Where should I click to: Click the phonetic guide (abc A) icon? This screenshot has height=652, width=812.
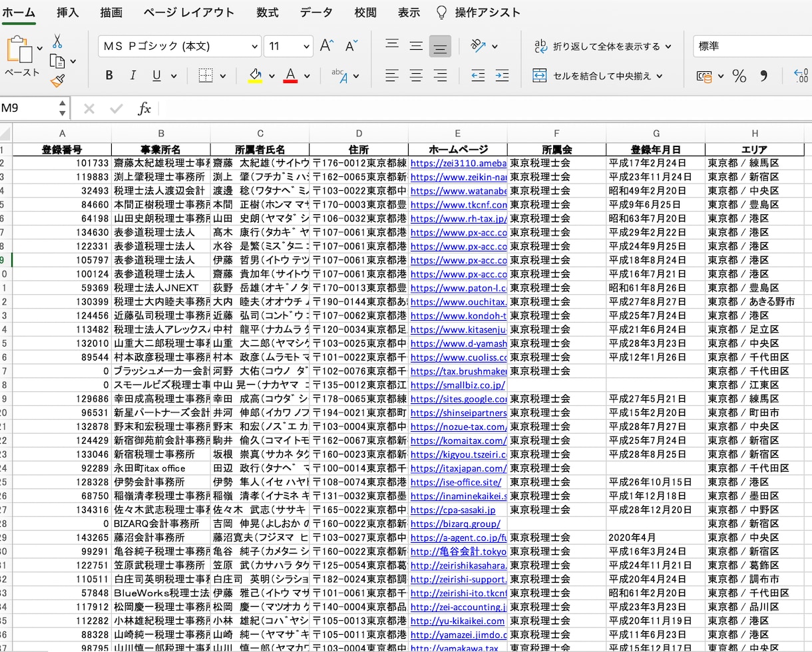(340, 76)
